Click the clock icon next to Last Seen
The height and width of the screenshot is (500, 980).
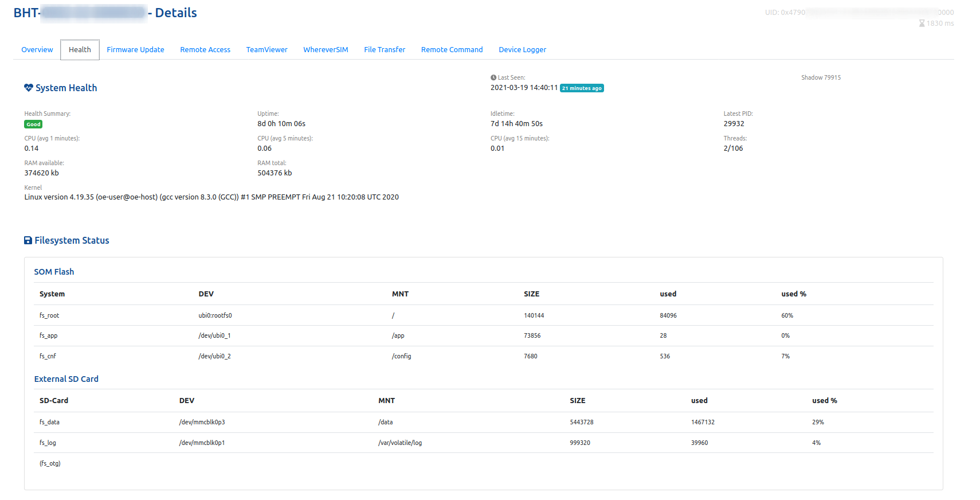point(493,77)
